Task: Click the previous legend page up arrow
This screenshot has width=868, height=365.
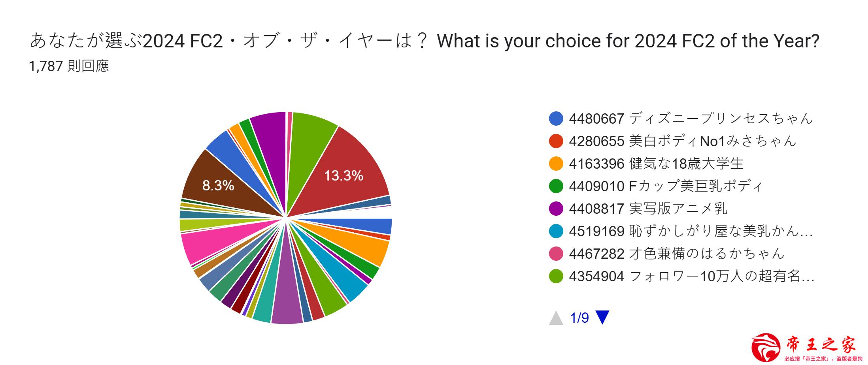Action: click(x=556, y=318)
